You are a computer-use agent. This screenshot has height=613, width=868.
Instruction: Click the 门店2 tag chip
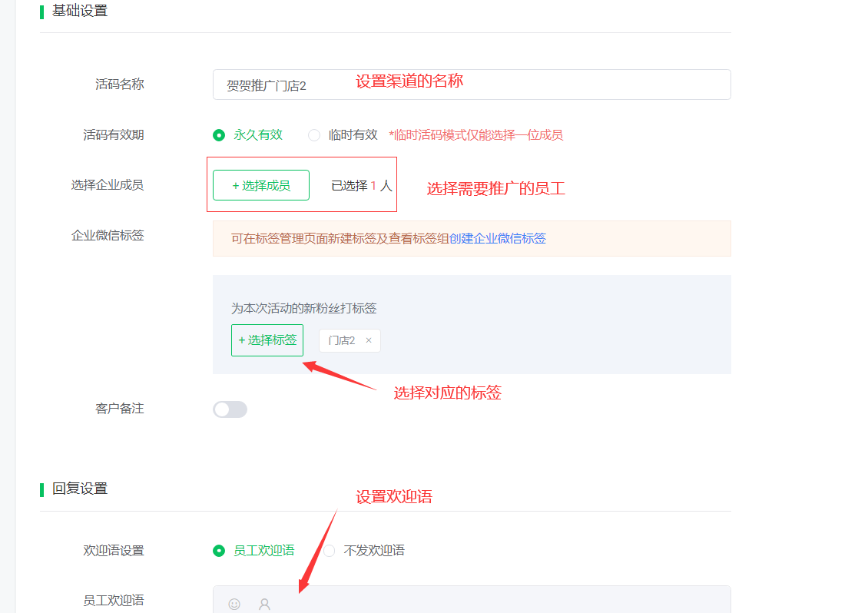(x=342, y=340)
